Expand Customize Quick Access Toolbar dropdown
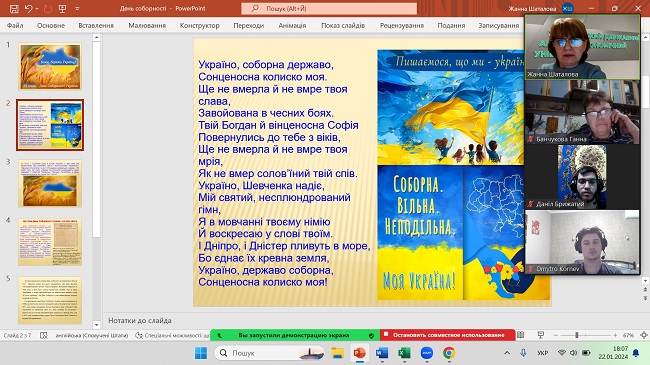Image resolution: width=650 pixels, height=365 pixels. [x=77, y=9]
